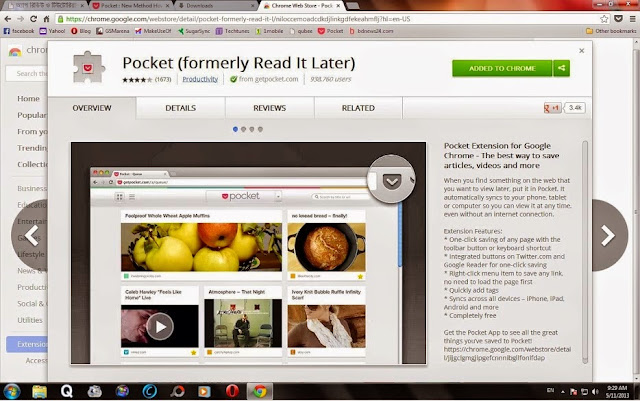Go to Home in the Web Store sidebar
Viewport: 640px width, 401px height.
click(x=28, y=98)
